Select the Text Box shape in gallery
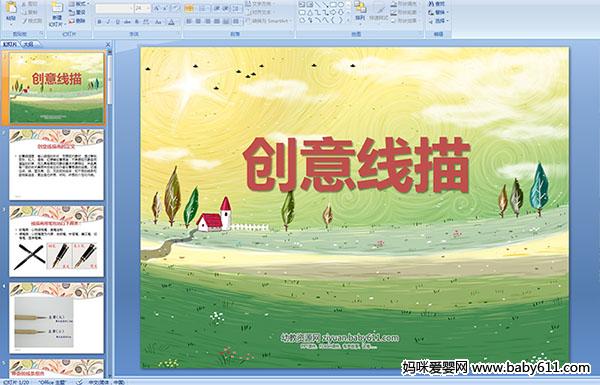The width and height of the screenshot is (600, 385). pyautogui.click(x=302, y=5)
